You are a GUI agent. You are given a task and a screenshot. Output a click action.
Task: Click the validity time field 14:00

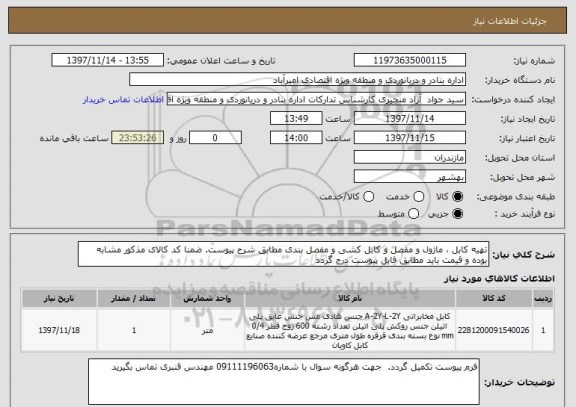296,138
